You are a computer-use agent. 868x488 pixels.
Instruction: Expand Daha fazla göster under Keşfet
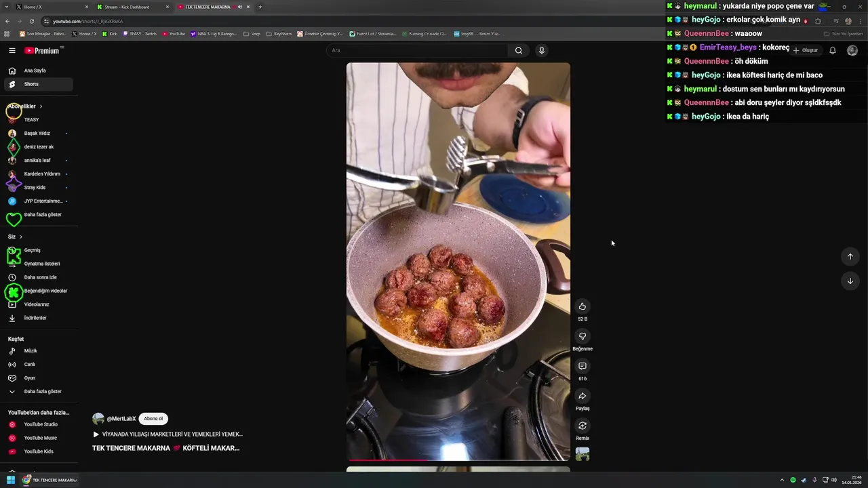click(x=39, y=392)
